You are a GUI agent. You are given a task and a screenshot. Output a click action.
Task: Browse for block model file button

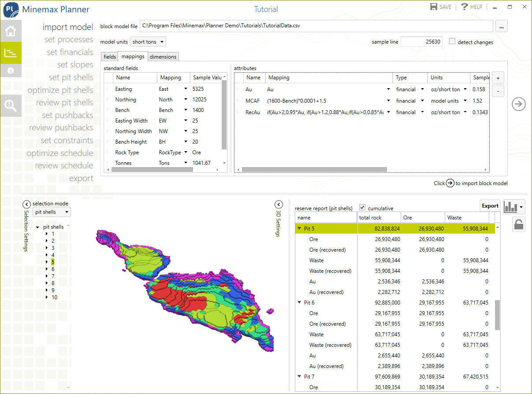pos(502,26)
